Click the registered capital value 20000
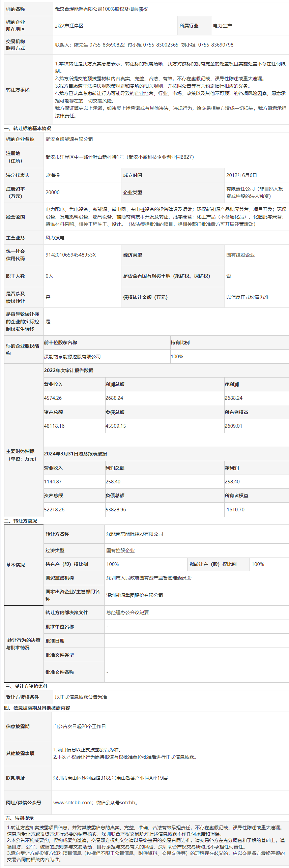 coord(53,192)
